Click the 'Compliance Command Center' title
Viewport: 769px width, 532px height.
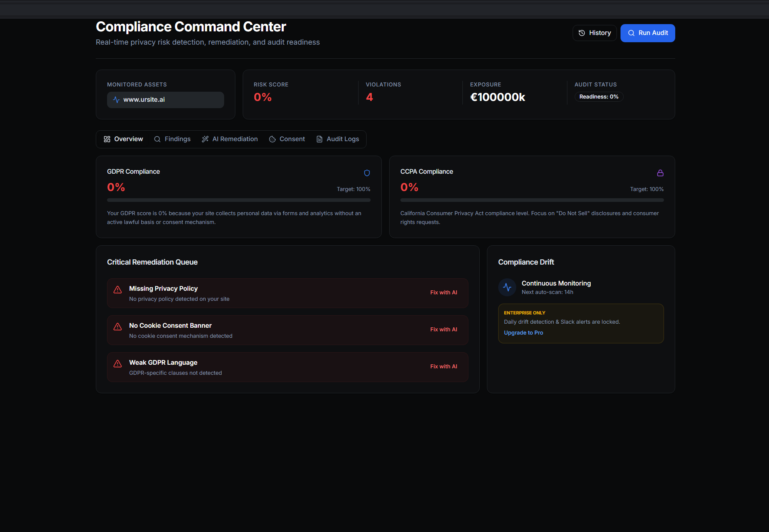(191, 27)
